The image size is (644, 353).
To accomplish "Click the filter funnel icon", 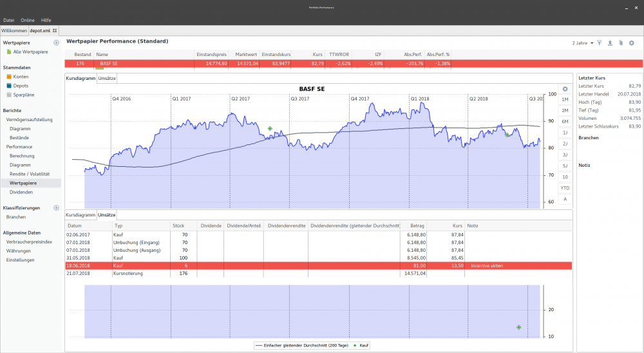I will point(600,43).
